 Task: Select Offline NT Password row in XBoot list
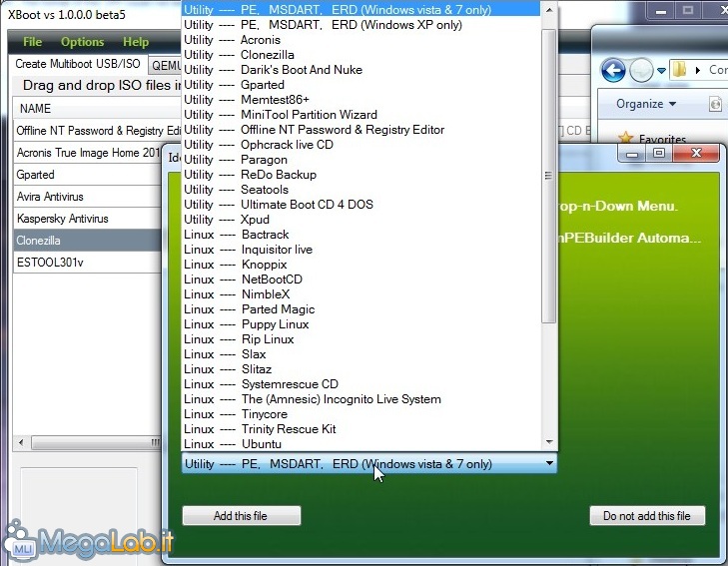point(97,131)
